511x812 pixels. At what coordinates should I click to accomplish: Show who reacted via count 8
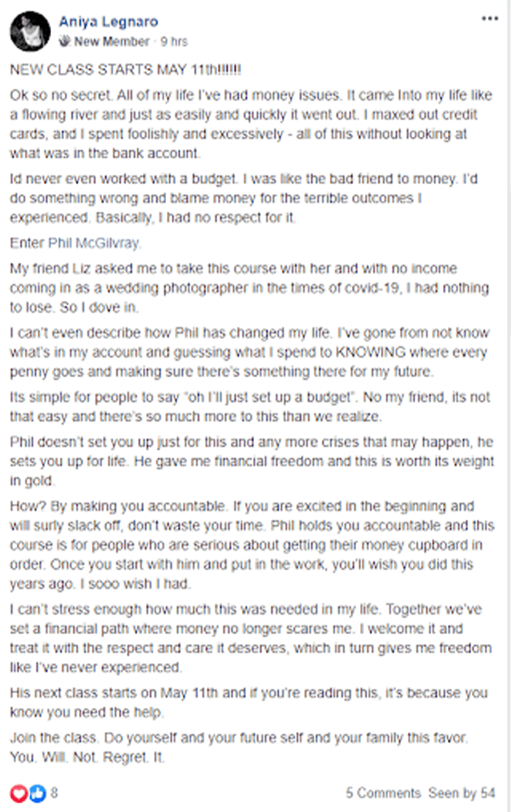[54, 792]
